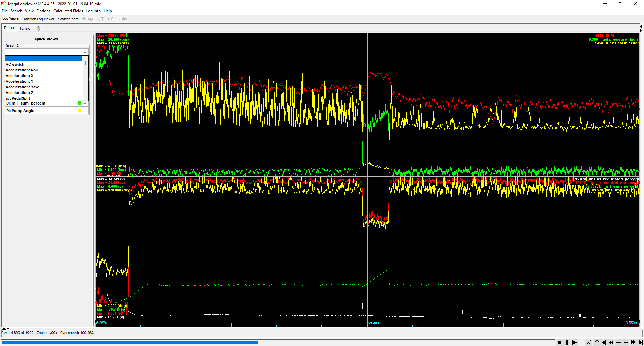Switch to the Log Viewer tab
Image resolution: width=644 pixels, height=346 pixels.
[x=11, y=19]
